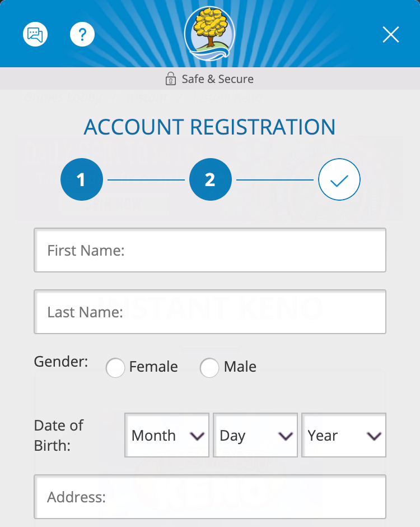Go to registration step 1 circle
This screenshot has height=527, width=420.
point(82,180)
